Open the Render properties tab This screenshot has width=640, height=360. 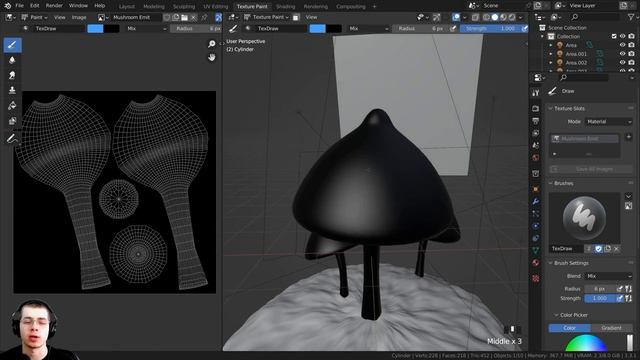point(536,108)
